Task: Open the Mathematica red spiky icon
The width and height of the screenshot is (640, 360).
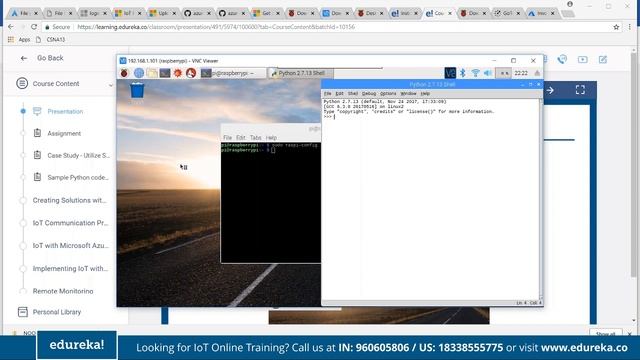Action: [178, 73]
